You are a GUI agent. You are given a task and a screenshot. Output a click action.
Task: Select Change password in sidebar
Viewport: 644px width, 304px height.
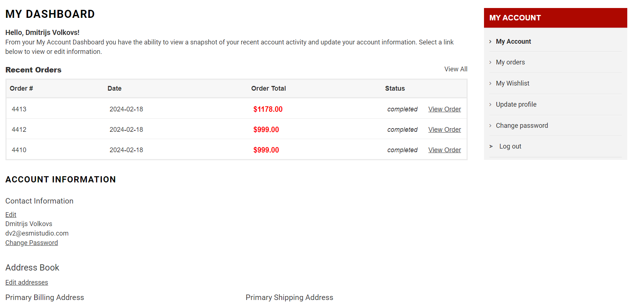(x=521, y=126)
